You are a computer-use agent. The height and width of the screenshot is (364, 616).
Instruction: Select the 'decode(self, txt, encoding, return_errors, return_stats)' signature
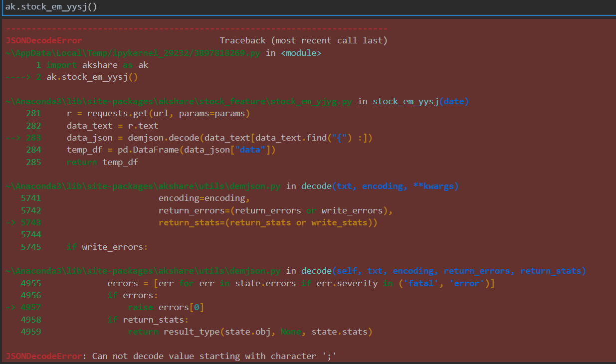(x=443, y=271)
